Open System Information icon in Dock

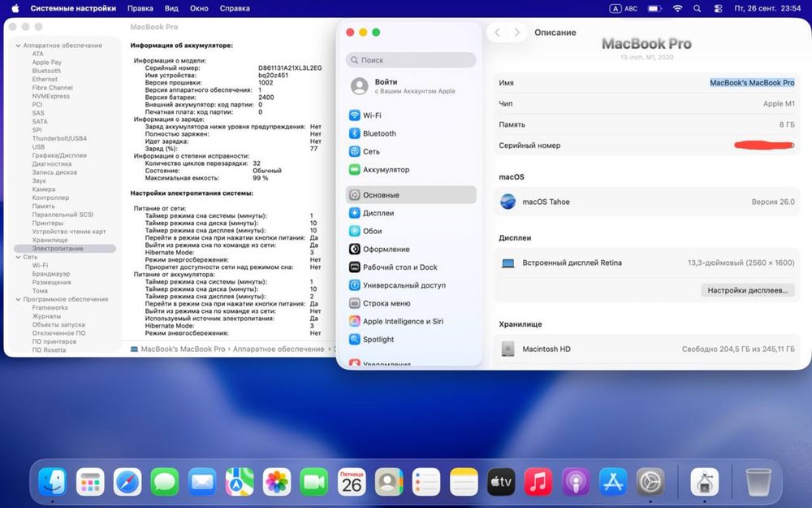point(705,481)
